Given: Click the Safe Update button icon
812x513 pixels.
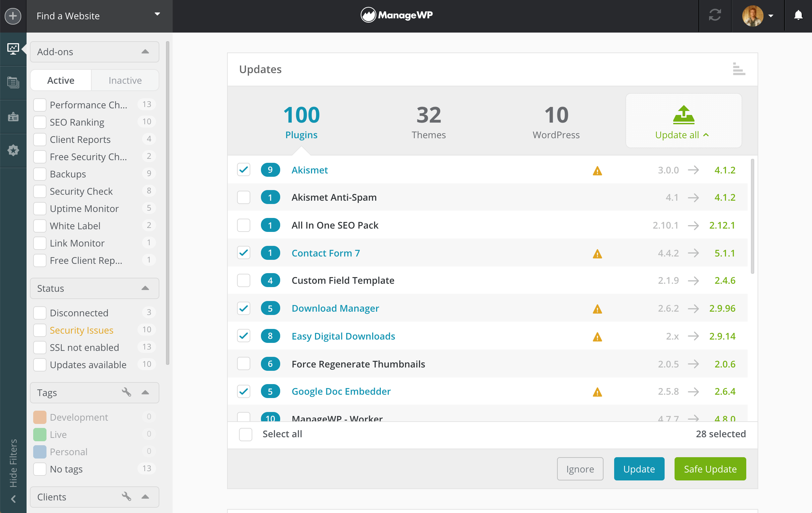Looking at the screenshot, I should click(x=709, y=469).
